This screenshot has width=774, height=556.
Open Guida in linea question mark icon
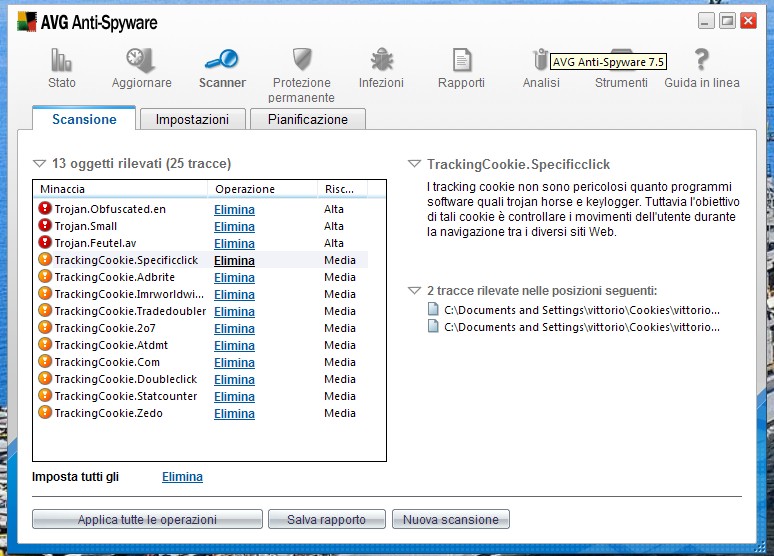pos(701,59)
